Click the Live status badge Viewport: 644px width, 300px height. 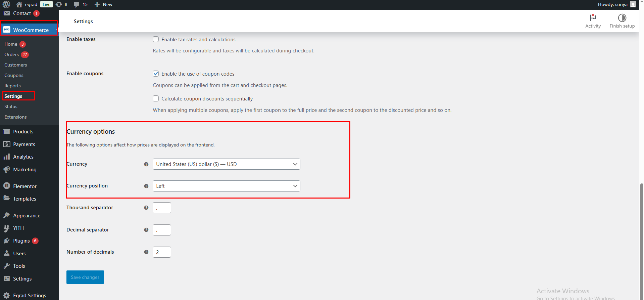coord(47,4)
